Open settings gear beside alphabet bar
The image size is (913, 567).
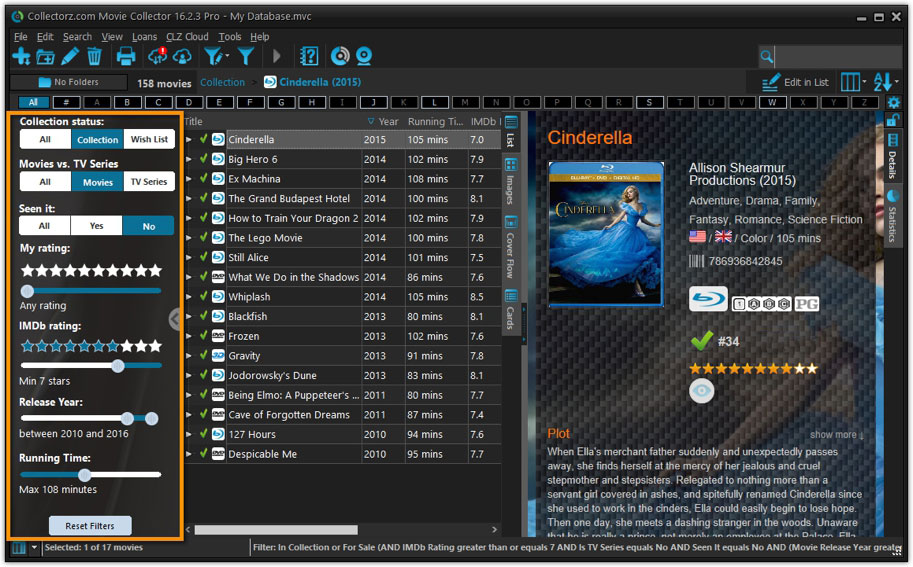[893, 102]
